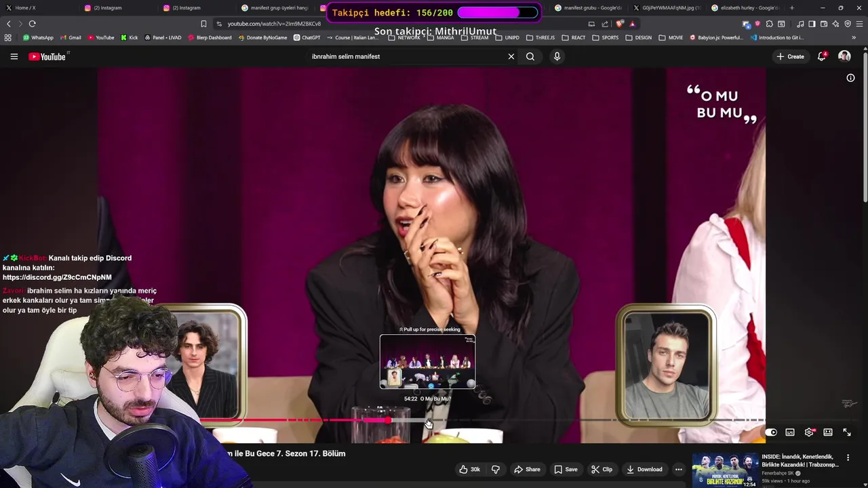Switch to manifest grubu Google tab
The image size is (868, 488).
coord(587,7)
